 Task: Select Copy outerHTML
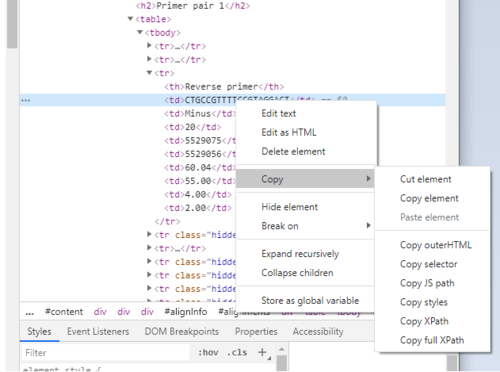[436, 245]
